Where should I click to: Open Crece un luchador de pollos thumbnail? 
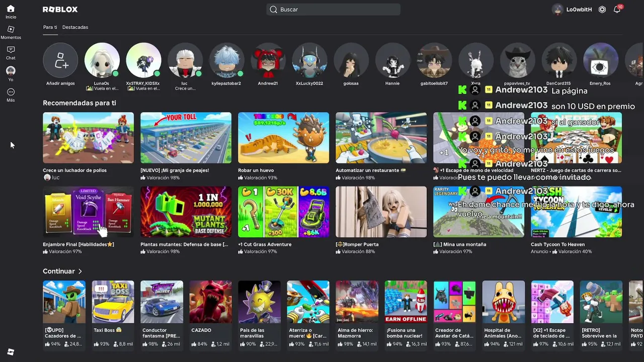(88, 138)
